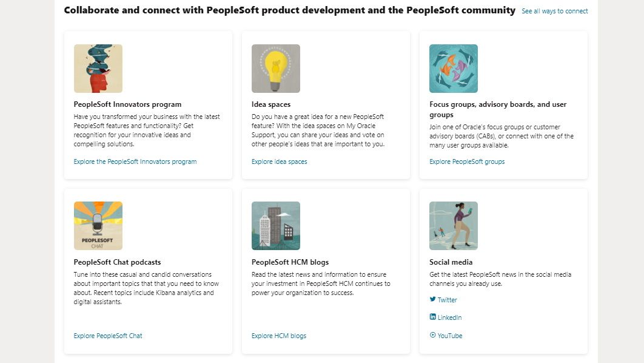This screenshot has height=363, width=644.
Task: Open the Explore PeopleSoft Chat link
Action: (x=108, y=336)
